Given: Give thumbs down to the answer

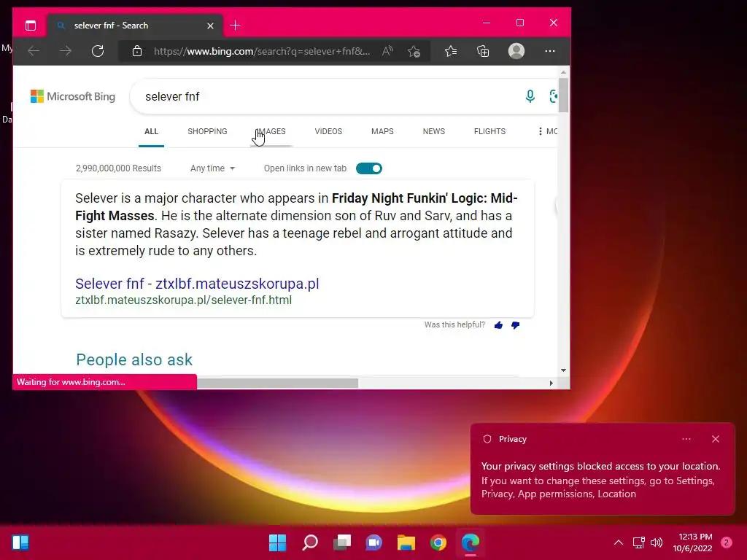Looking at the screenshot, I should coord(516,325).
